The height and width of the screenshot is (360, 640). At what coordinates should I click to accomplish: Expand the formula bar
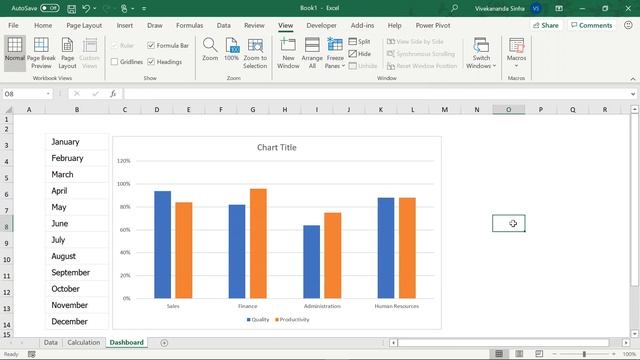[x=633, y=94]
